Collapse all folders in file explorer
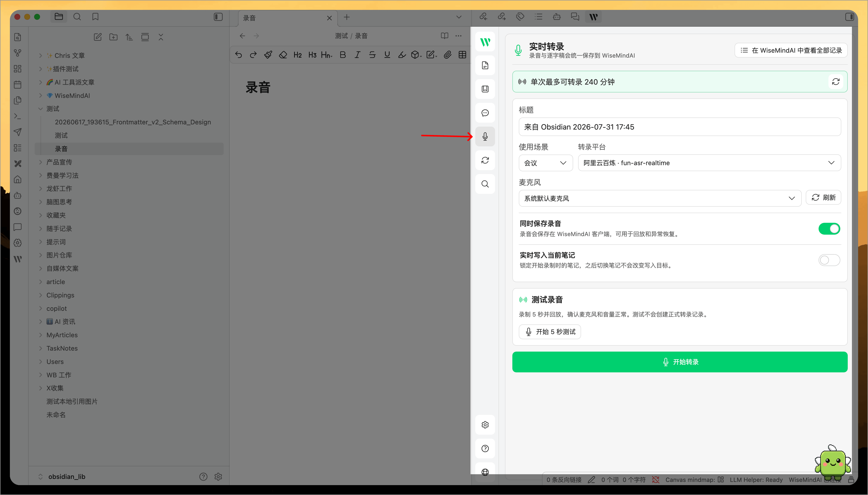This screenshot has height=495, width=868. click(x=161, y=37)
